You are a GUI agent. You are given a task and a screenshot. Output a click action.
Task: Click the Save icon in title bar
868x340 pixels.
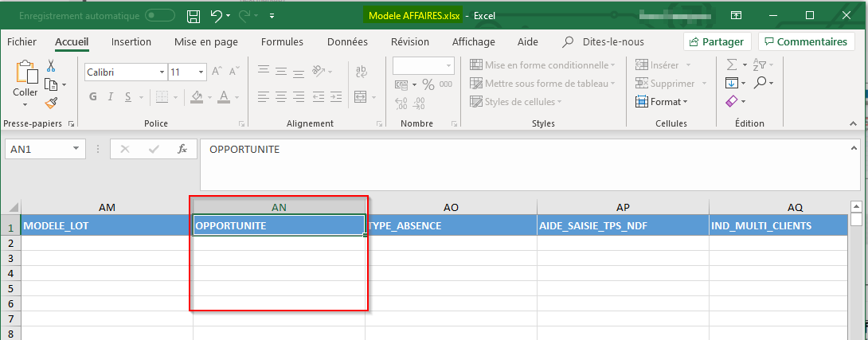coord(193,15)
